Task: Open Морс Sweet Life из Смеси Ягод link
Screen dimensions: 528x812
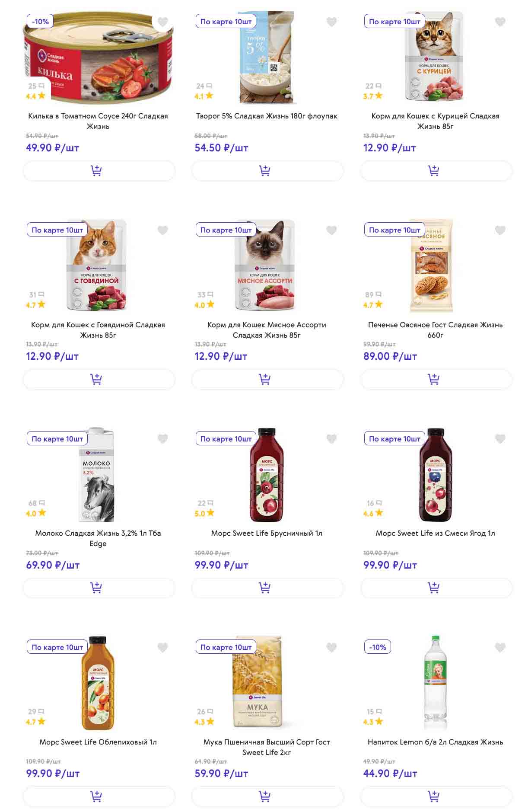Action: point(435,533)
